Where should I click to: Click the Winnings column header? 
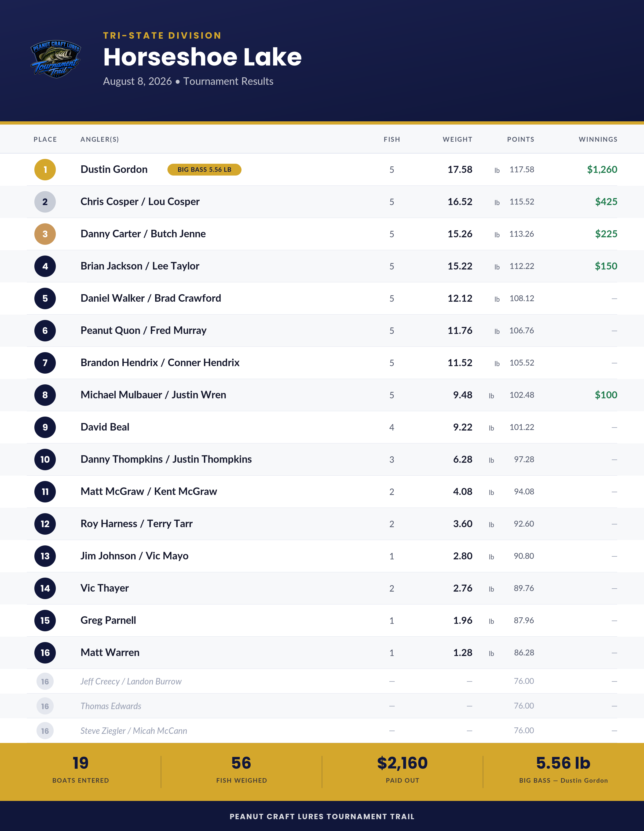(598, 139)
